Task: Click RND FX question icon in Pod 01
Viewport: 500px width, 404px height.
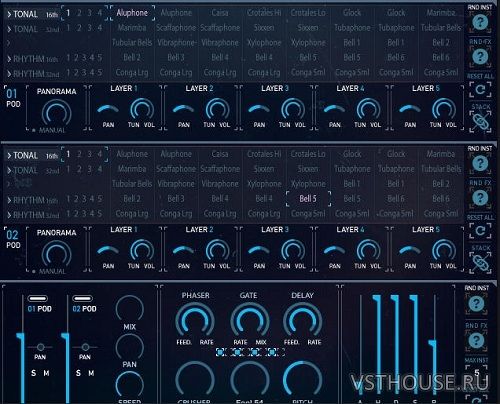Action: [480, 56]
